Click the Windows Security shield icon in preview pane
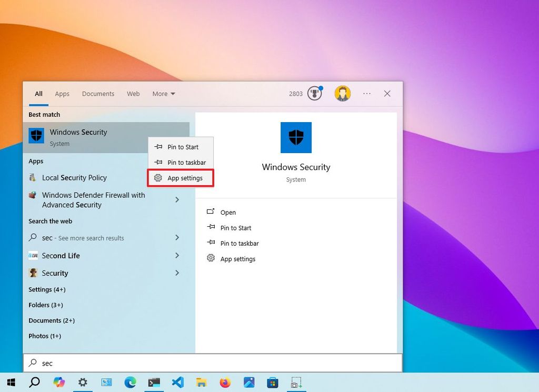 tap(295, 137)
